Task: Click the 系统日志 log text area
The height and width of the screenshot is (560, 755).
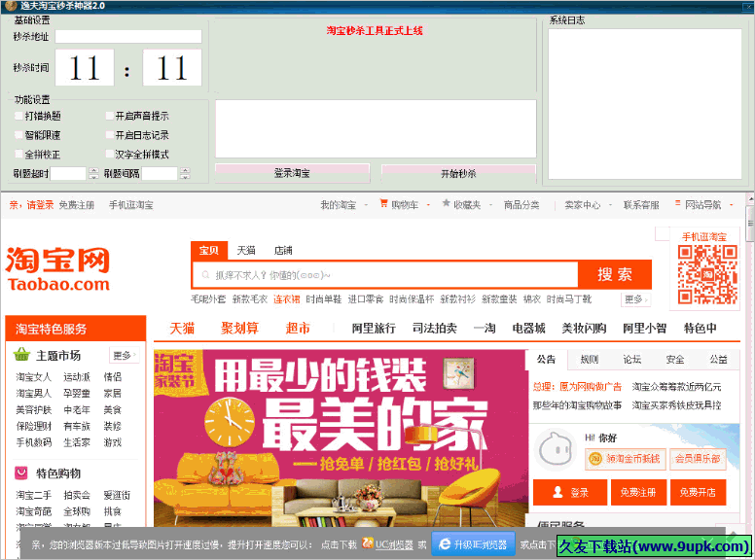Action: (x=645, y=104)
